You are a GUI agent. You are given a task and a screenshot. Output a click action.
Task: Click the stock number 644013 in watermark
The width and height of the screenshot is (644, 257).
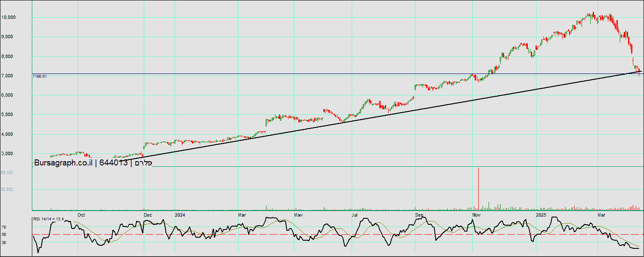(114, 163)
